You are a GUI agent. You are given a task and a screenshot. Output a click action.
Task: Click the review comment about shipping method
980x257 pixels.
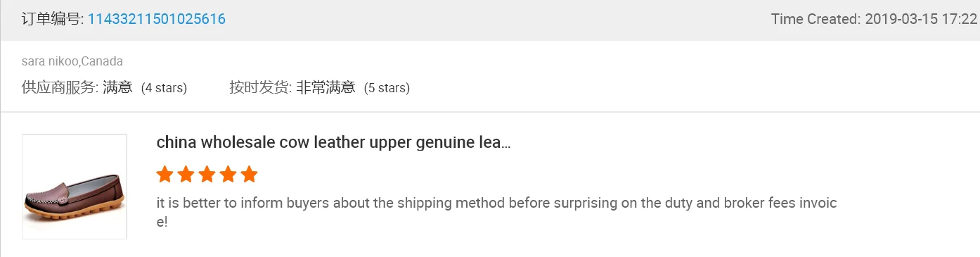[497, 212]
